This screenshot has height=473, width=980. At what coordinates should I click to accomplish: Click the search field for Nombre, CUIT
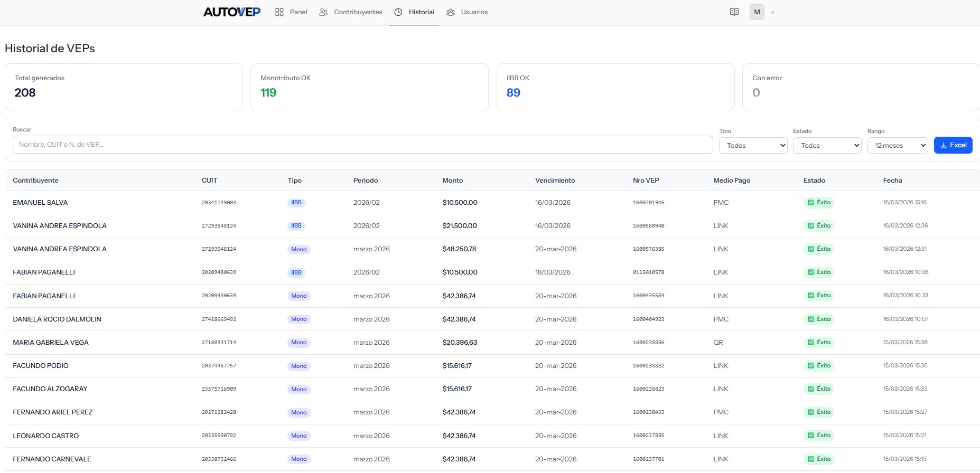(x=362, y=145)
